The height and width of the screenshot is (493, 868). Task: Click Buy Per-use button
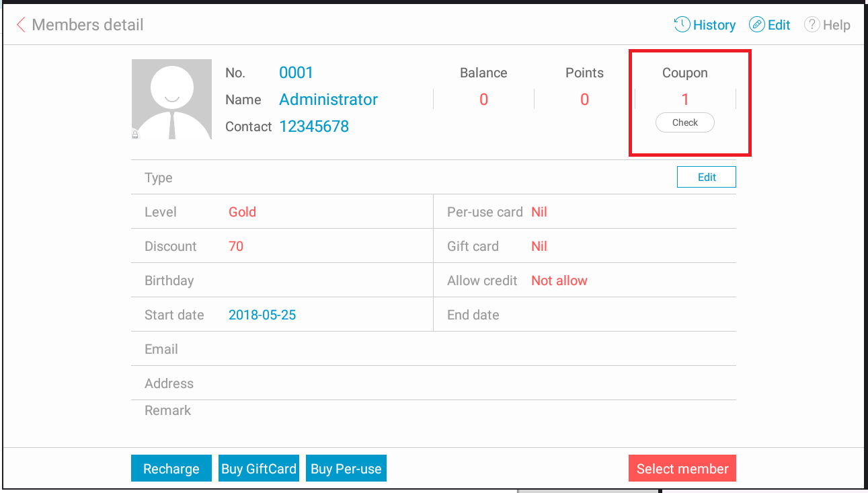pos(346,469)
